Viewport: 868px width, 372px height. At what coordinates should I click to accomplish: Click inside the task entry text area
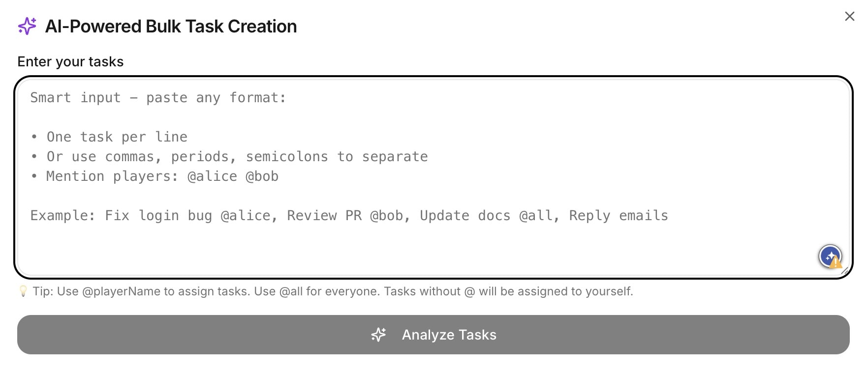433,241
